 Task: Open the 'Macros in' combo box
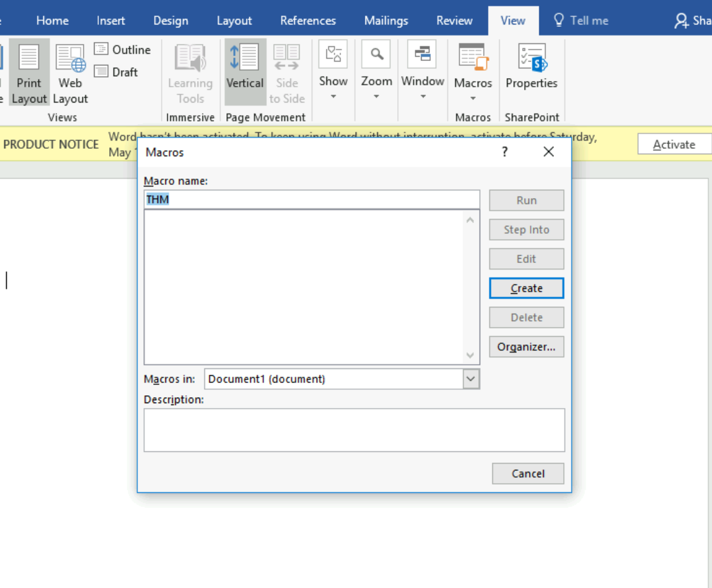(x=470, y=379)
